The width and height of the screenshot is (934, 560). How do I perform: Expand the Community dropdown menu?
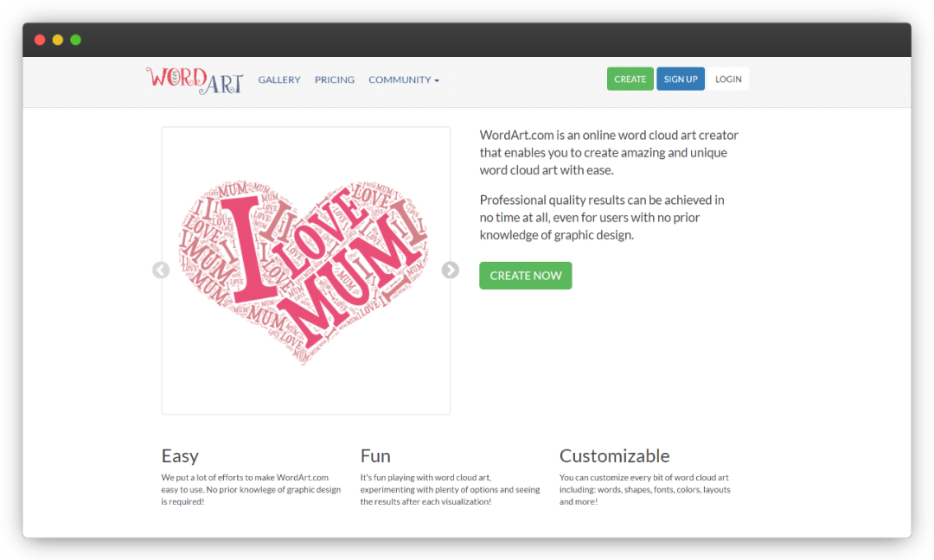click(403, 80)
